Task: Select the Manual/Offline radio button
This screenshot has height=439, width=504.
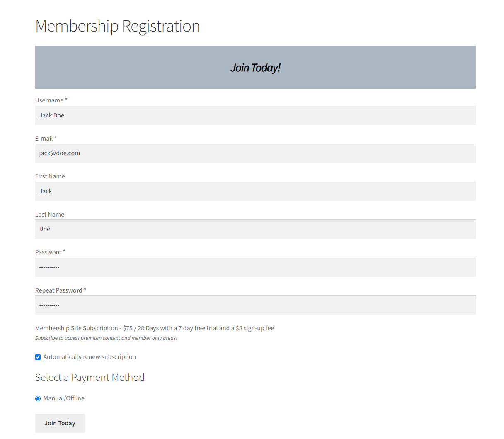Action: [38, 398]
